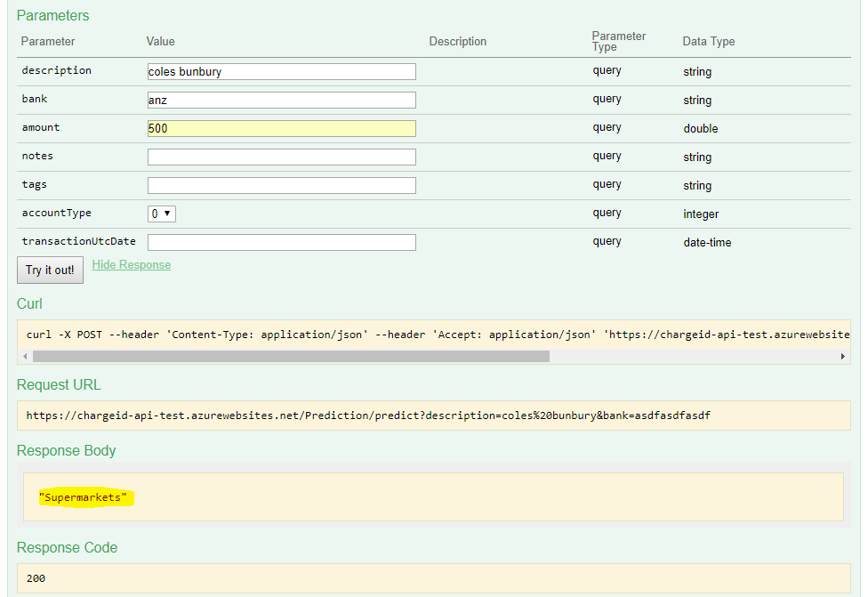Screen dimensions: 868x597
Task: Click the curl scrollbar left arrow
Action: (x=25, y=356)
